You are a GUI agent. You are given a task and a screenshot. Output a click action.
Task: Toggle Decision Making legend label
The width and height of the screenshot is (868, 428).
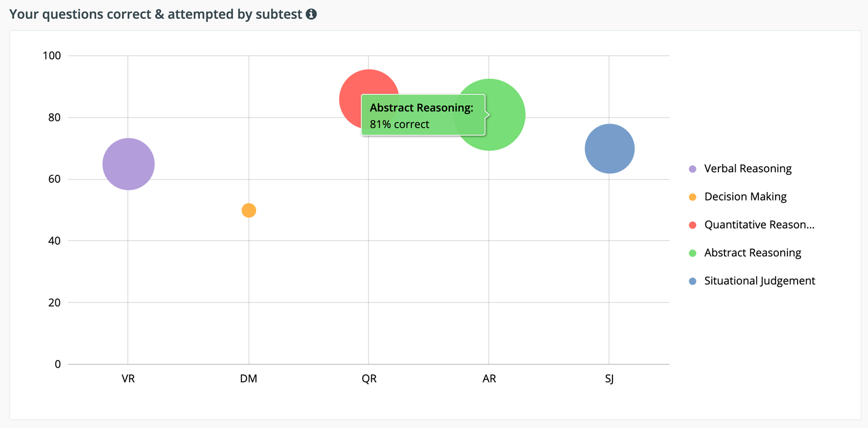point(745,197)
